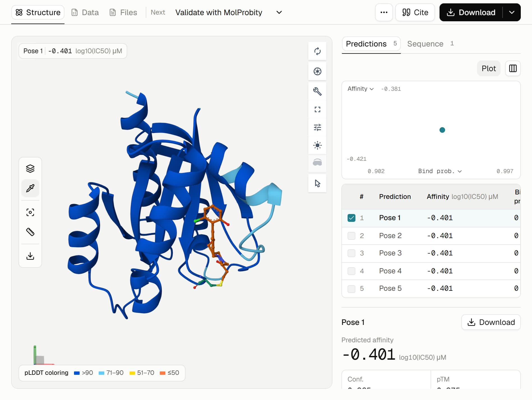The image size is (532, 400).
Task: Select the color picker eyedropper tool
Action: click(x=30, y=188)
